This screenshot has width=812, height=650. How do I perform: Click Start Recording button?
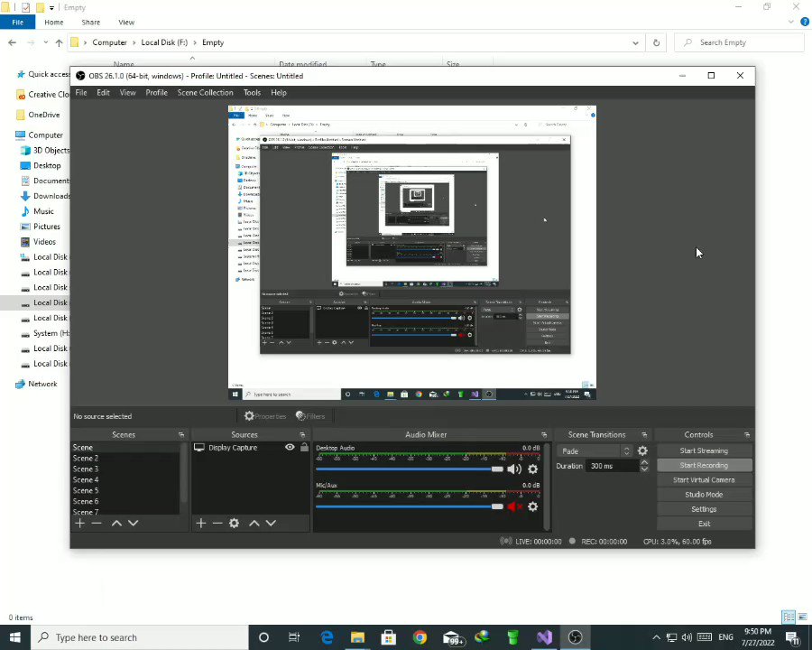click(x=704, y=465)
